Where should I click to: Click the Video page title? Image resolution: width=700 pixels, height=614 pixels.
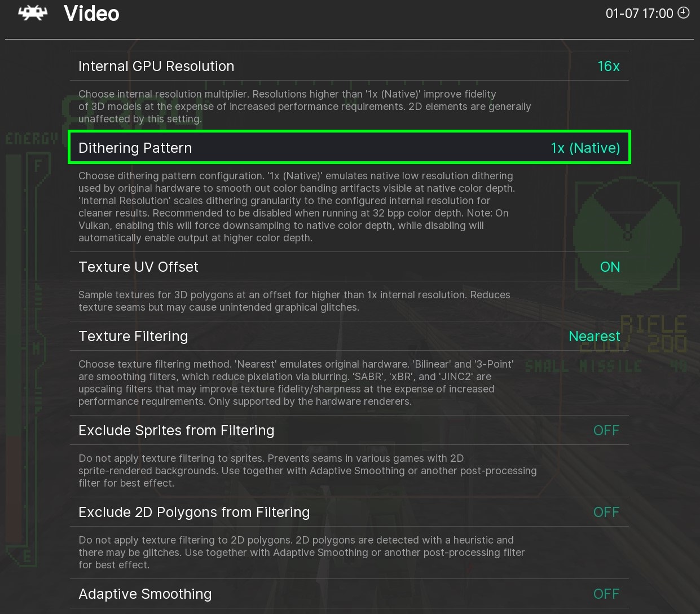pyautogui.click(x=92, y=14)
